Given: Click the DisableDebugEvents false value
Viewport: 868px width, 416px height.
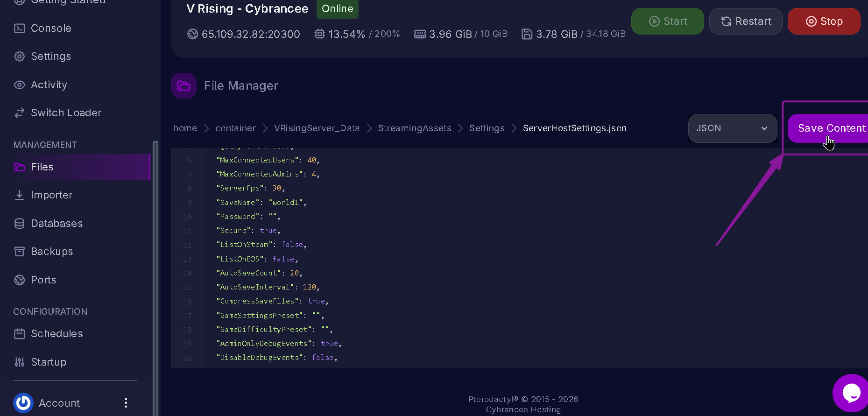Looking at the screenshot, I should tap(323, 358).
